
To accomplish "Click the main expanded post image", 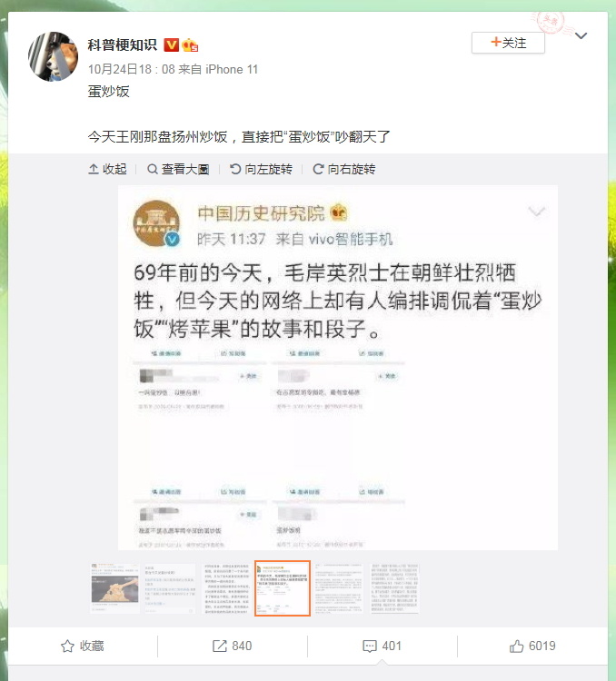I will (338, 368).
